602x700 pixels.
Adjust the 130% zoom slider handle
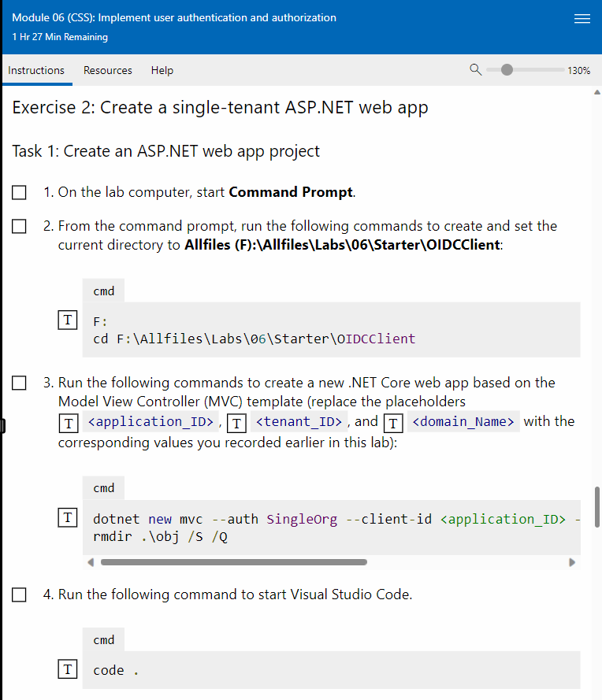coord(507,69)
